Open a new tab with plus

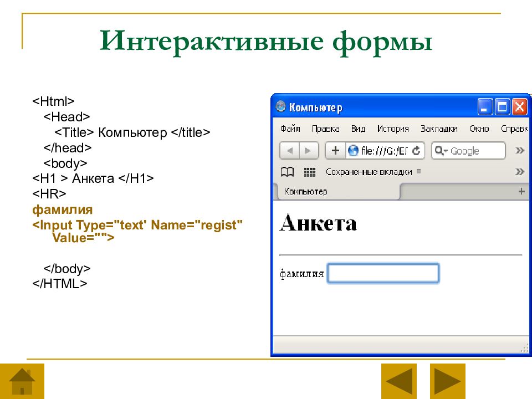[521, 191]
